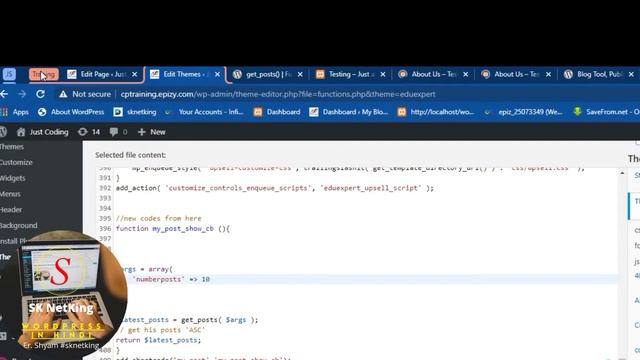Close the first About Us tab
640x360 pixels.
(x=466, y=74)
